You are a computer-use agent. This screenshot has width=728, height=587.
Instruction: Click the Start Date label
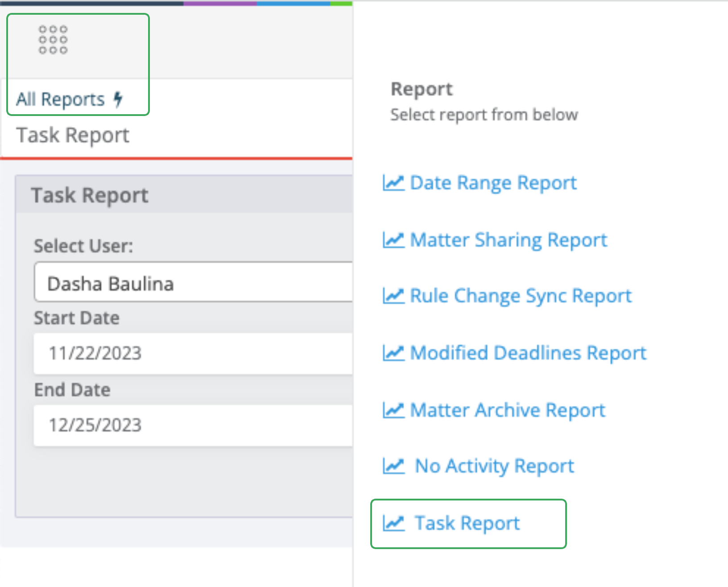pyautogui.click(x=77, y=318)
